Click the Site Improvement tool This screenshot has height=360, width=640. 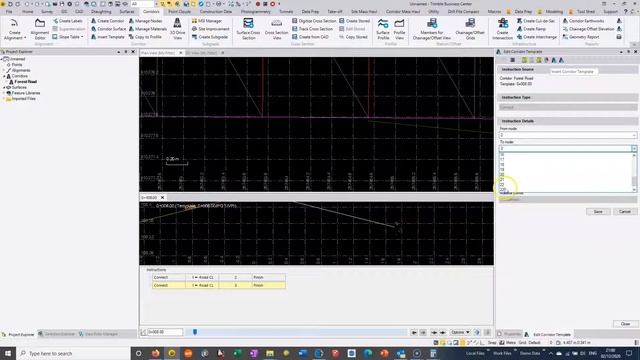210,29
